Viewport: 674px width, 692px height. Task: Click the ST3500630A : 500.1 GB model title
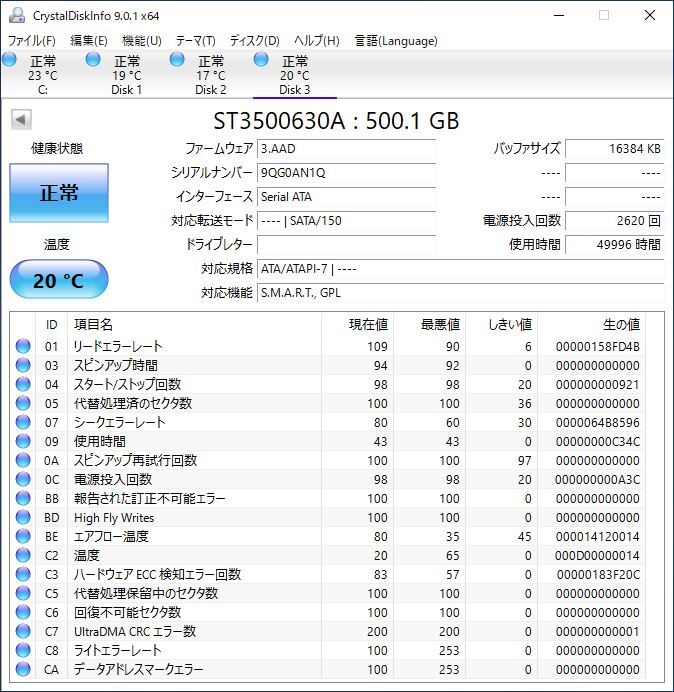click(x=336, y=121)
